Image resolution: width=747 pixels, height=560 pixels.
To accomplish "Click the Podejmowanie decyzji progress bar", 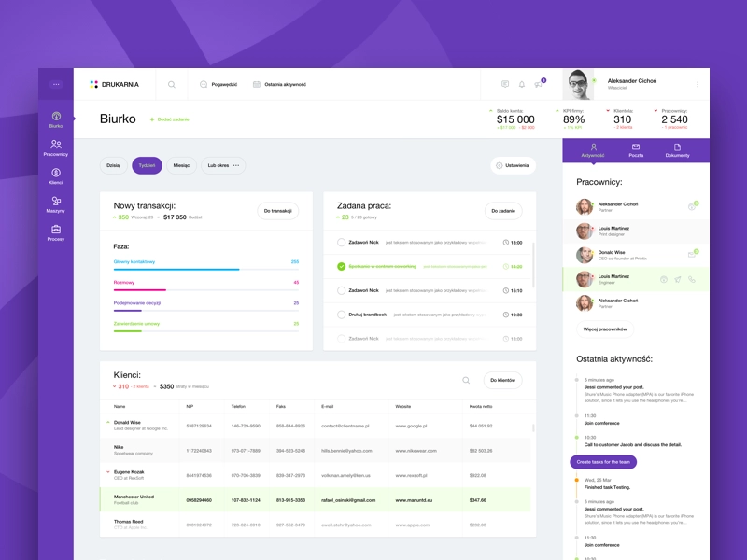I will (x=206, y=311).
